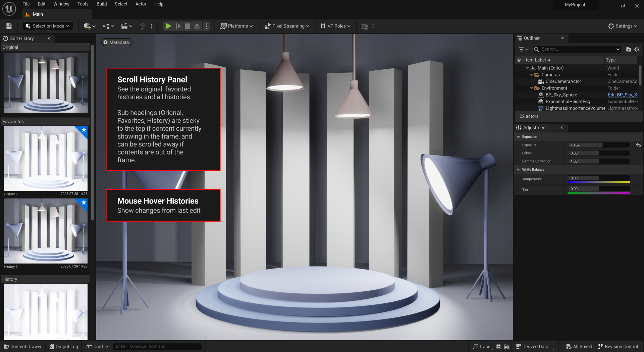Open the VP Roles dropdown
Image resolution: width=644 pixels, height=352 pixels.
point(335,26)
